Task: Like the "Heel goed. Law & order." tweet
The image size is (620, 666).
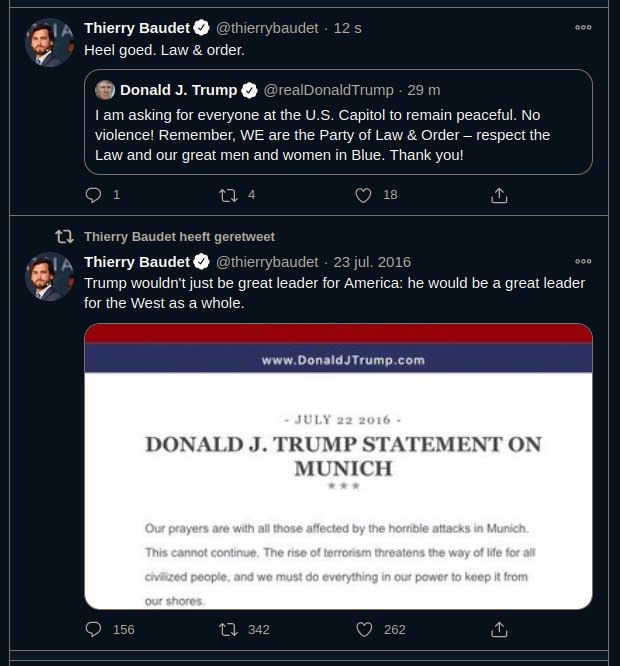Action: point(364,195)
